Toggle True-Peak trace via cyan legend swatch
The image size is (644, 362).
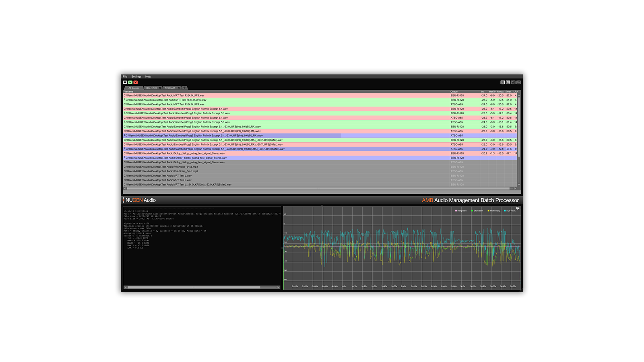pyautogui.click(x=505, y=211)
